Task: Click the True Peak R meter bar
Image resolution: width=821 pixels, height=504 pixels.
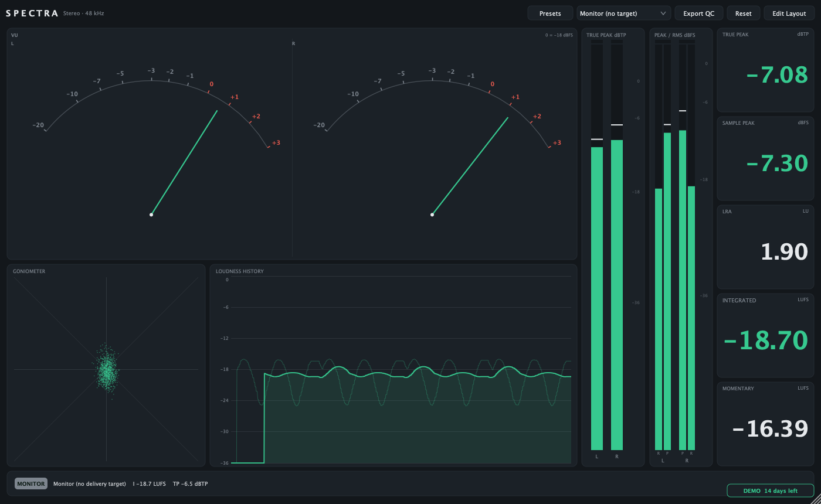Action: pyautogui.click(x=617, y=295)
